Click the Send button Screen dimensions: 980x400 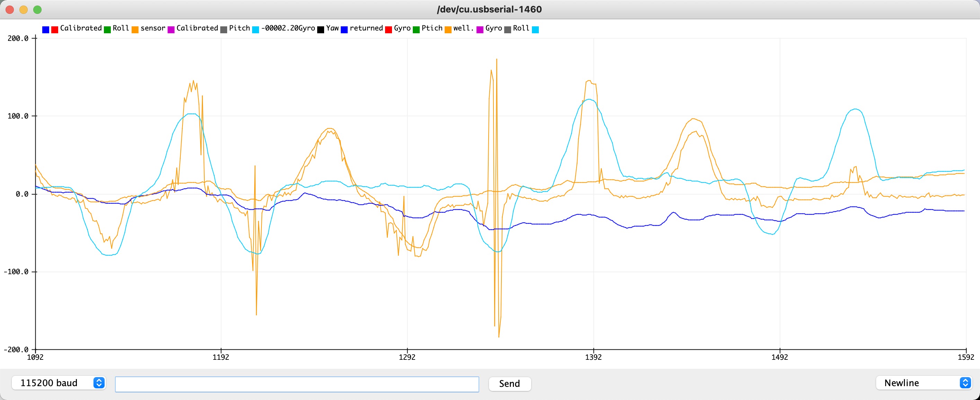tap(509, 383)
